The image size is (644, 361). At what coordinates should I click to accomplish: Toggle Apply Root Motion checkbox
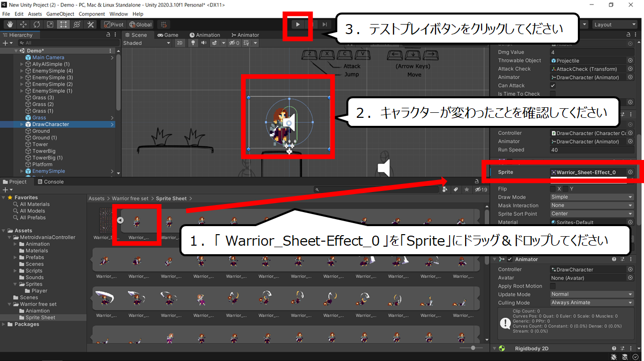tap(553, 286)
